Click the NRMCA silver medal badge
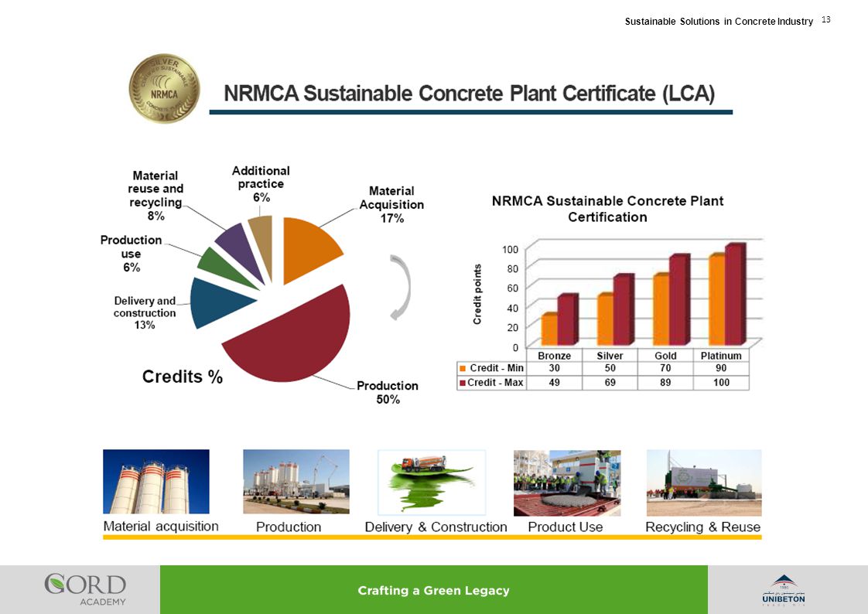 [x=164, y=88]
